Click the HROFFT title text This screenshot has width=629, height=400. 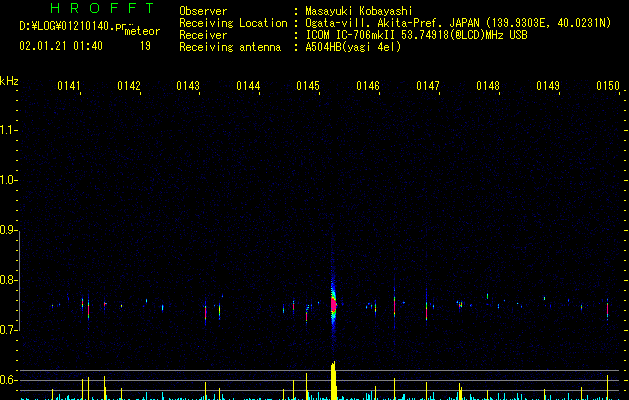click(103, 8)
